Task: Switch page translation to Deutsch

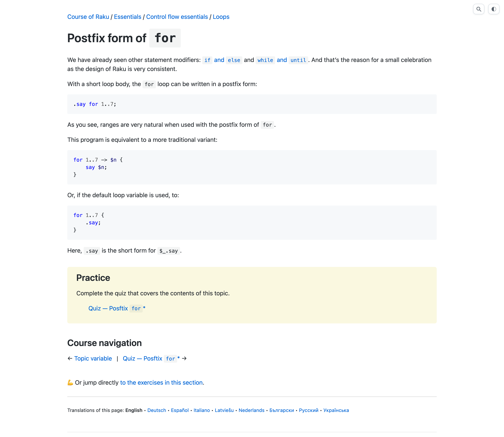Action: click(x=157, y=410)
